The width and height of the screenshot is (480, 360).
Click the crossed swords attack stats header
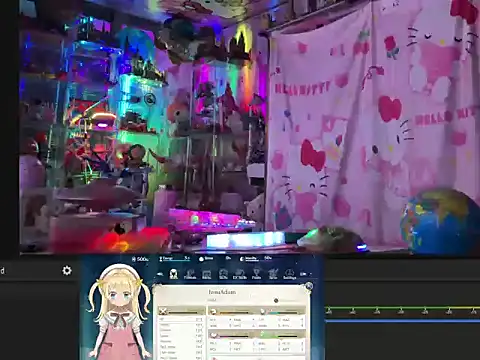[x=181, y=311]
